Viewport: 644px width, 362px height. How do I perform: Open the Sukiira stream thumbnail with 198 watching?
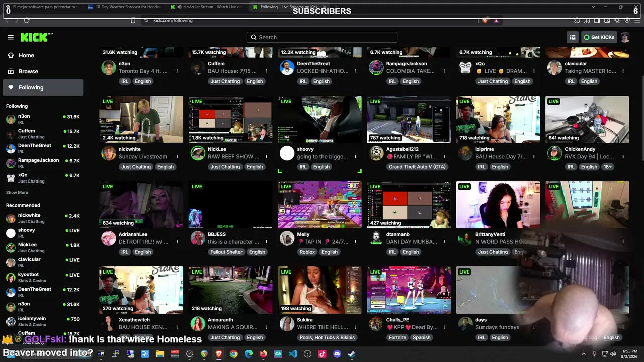click(x=319, y=290)
